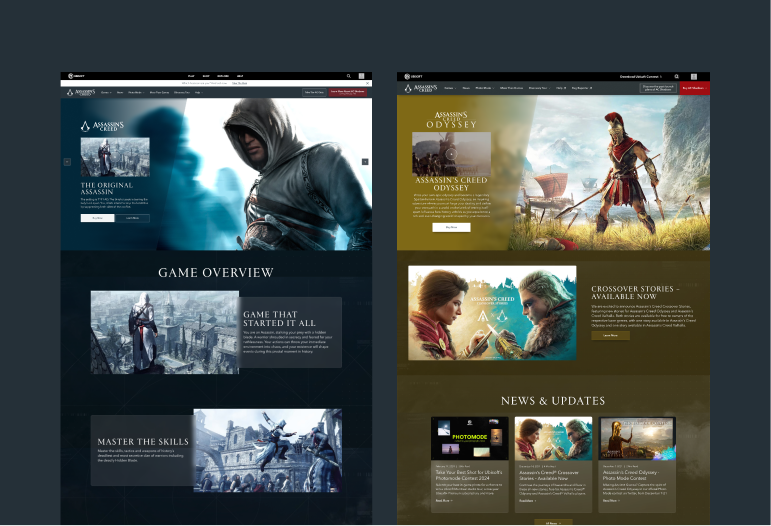Image resolution: width=771 pixels, height=526 pixels.
Task: Open the Help dropdown in the left navbar
Action: [x=198, y=92]
